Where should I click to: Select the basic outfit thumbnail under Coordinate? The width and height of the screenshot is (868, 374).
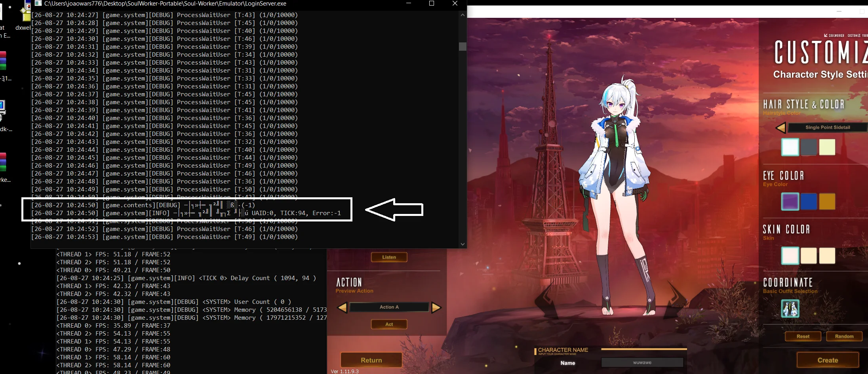[790, 309]
